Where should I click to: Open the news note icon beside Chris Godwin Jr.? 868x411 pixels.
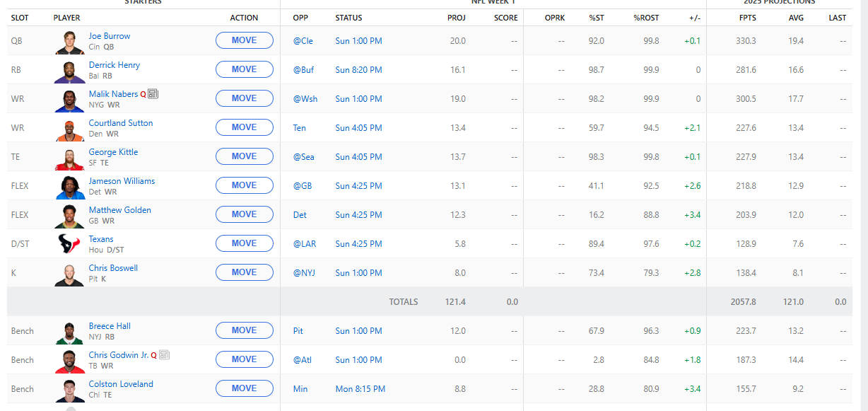click(164, 355)
